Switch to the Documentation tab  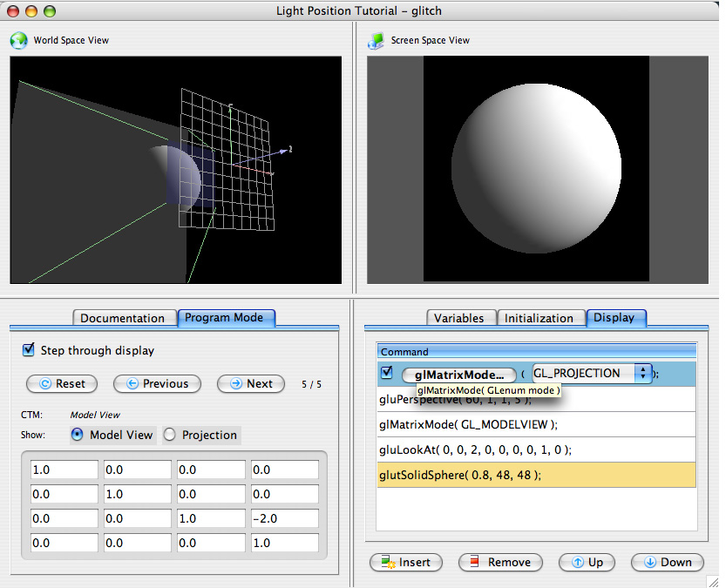coord(123,318)
